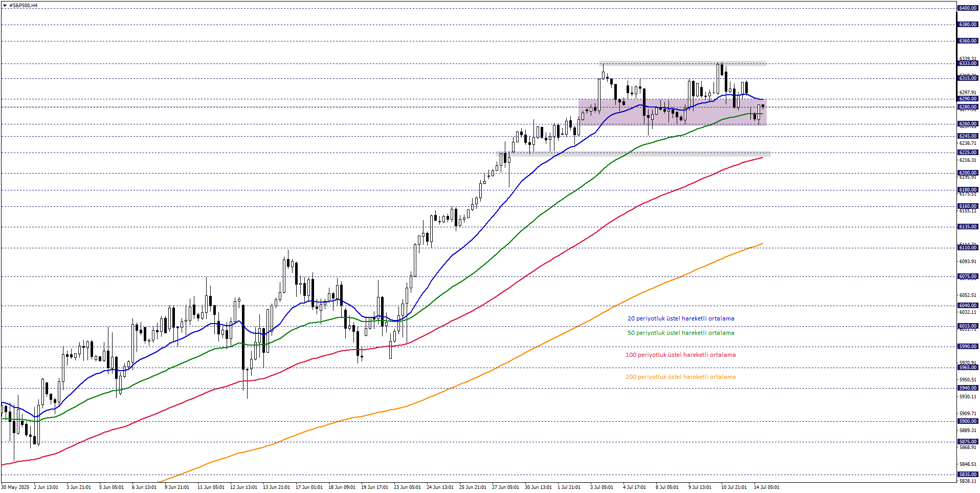Click the 6135.00 price level label

pyautogui.click(x=968, y=227)
